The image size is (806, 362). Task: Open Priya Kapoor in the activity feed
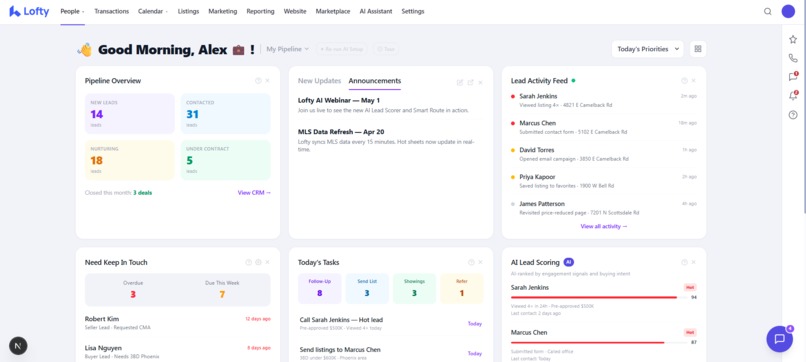click(x=604, y=181)
